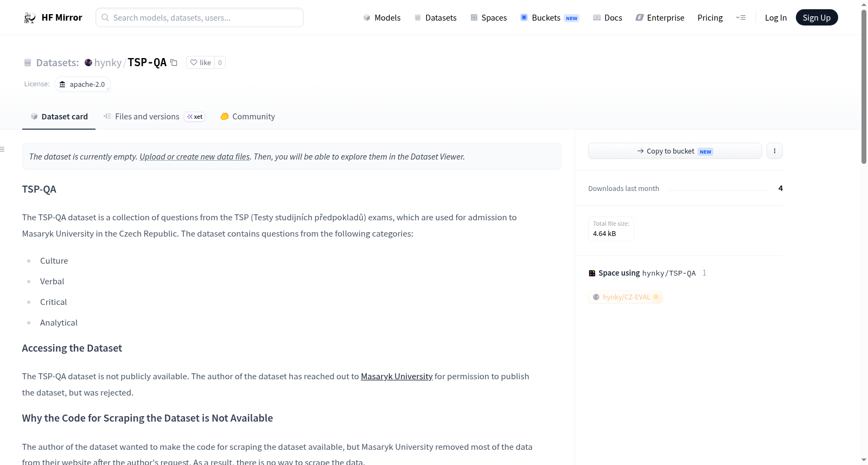Open the three-dot options menu beside Copy to bucket
The width and height of the screenshot is (868, 465).
[x=775, y=151]
